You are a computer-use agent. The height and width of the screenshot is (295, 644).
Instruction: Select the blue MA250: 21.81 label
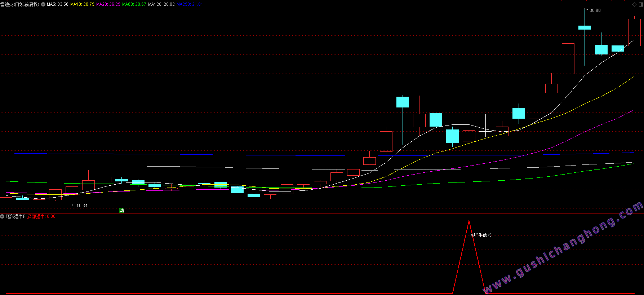190,4
